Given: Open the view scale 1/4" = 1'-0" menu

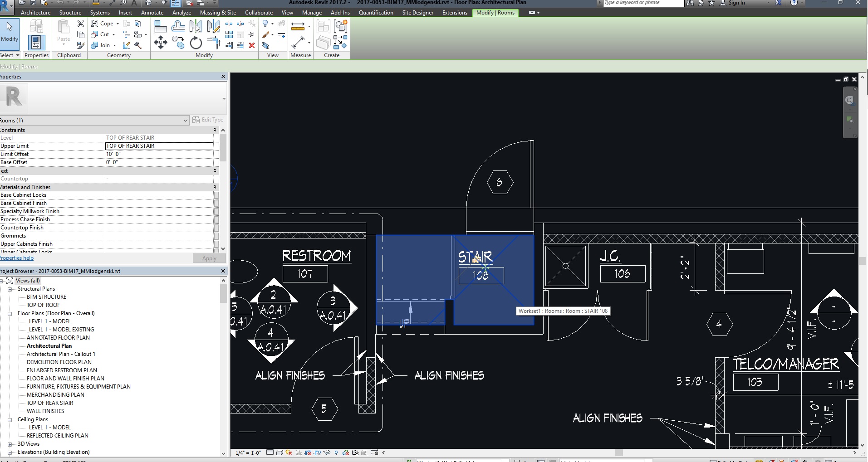Looking at the screenshot, I should pyautogui.click(x=248, y=452).
